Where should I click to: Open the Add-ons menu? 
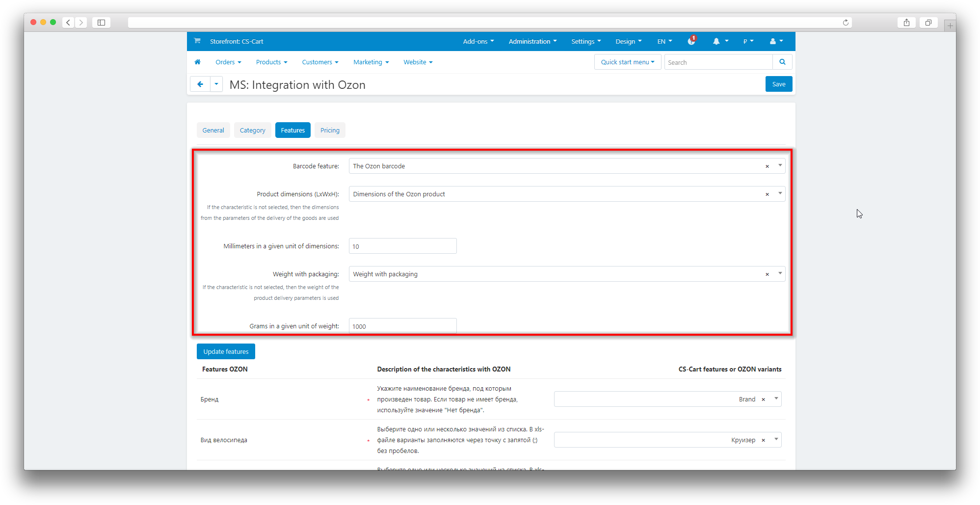478,42
